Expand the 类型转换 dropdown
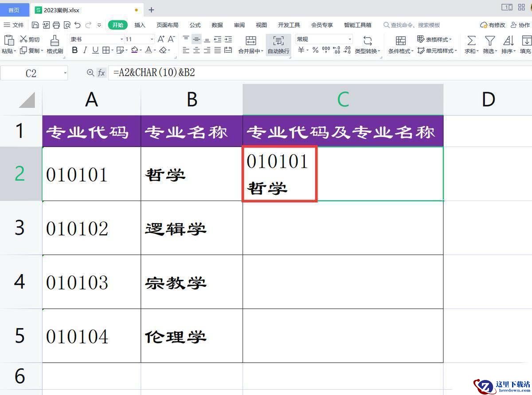The height and width of the screenshot is (395, 532). click(x=379, y=52)
